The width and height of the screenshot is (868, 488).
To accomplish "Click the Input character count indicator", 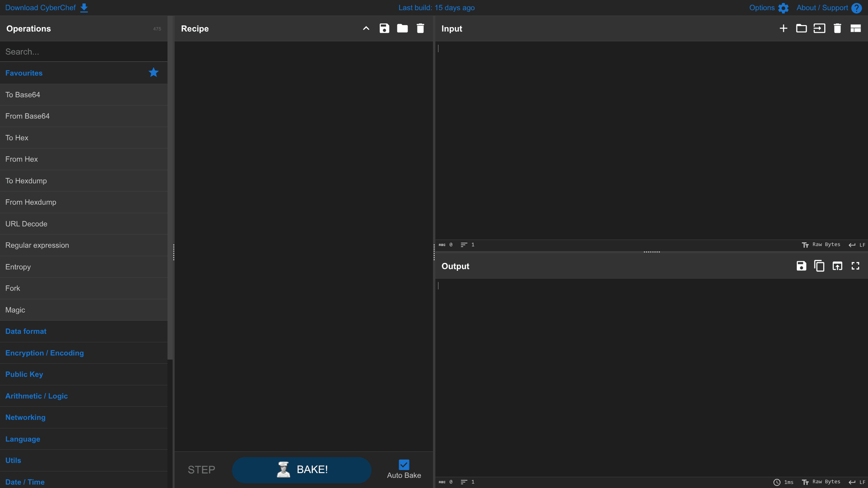I will click(446, 245).
